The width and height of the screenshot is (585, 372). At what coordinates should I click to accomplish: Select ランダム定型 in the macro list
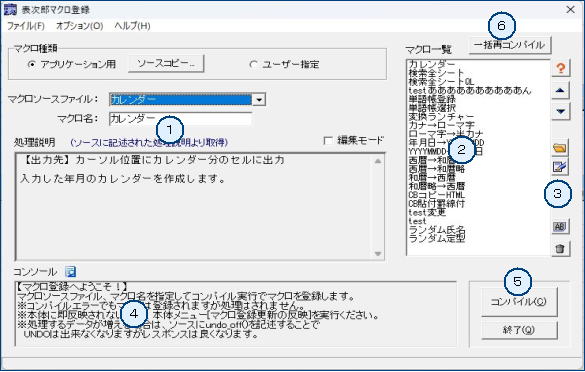(x=437, y=238)
